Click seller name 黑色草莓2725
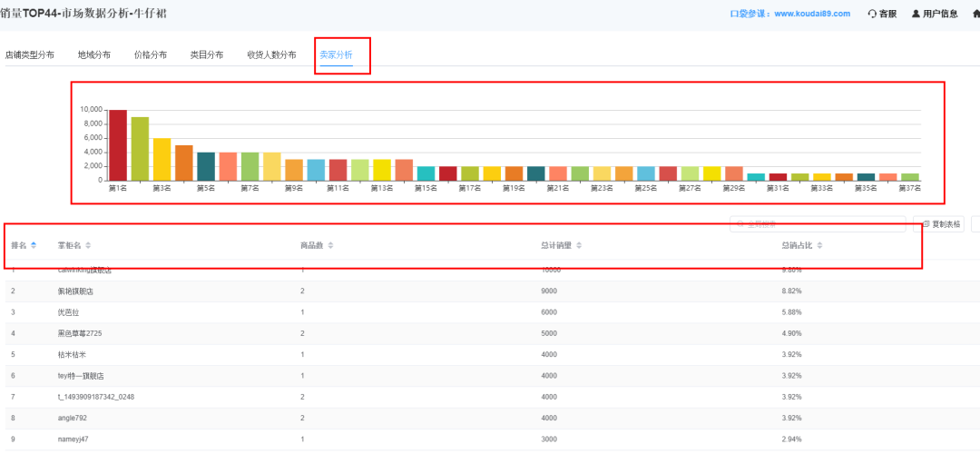This screenshot has height=464, width=980. tap(80, 334)
